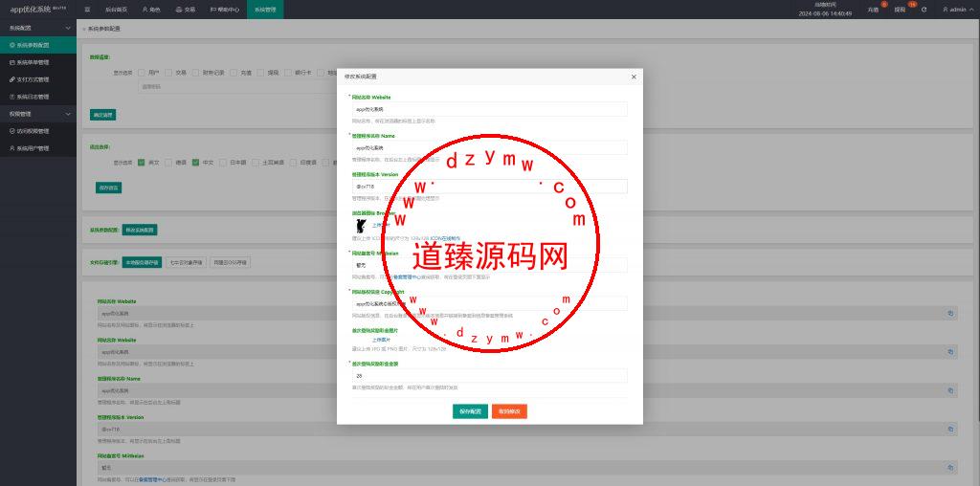Click the browser icon thumbnail in dialog
Image resolution: width=980 pixels, height=486 pixels.
[361, 226]
